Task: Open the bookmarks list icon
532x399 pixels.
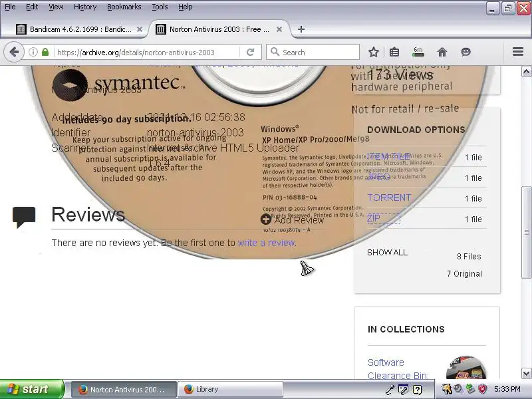Action: pos(394,53)
